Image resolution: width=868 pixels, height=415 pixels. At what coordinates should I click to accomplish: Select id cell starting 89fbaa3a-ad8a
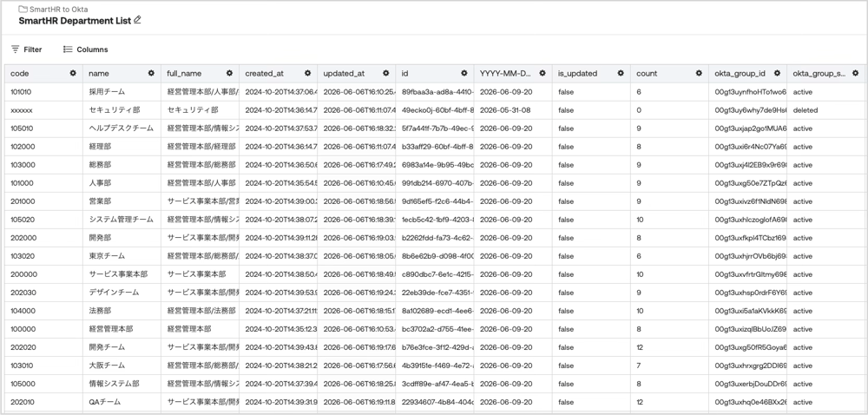click(435, 92)
